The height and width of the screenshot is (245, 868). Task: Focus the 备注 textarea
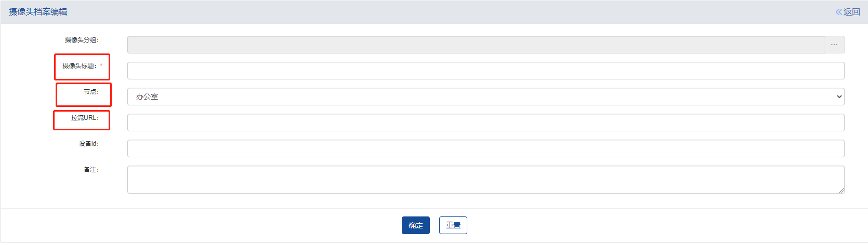pyautogui.click(x=485, y=180)
